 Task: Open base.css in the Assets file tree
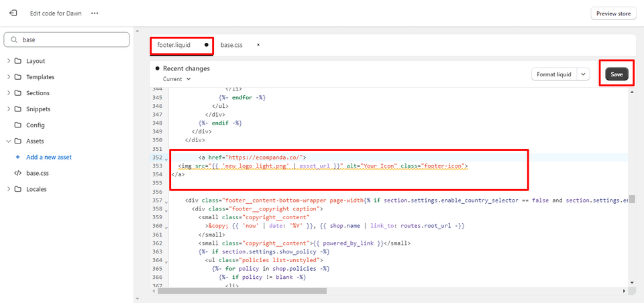tap(38, 173)
